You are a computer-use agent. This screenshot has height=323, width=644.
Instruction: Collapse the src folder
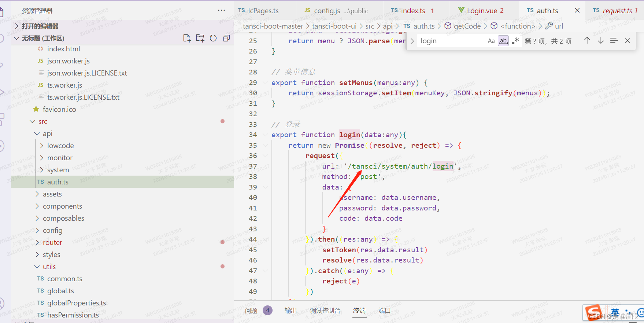coord(43,121)
